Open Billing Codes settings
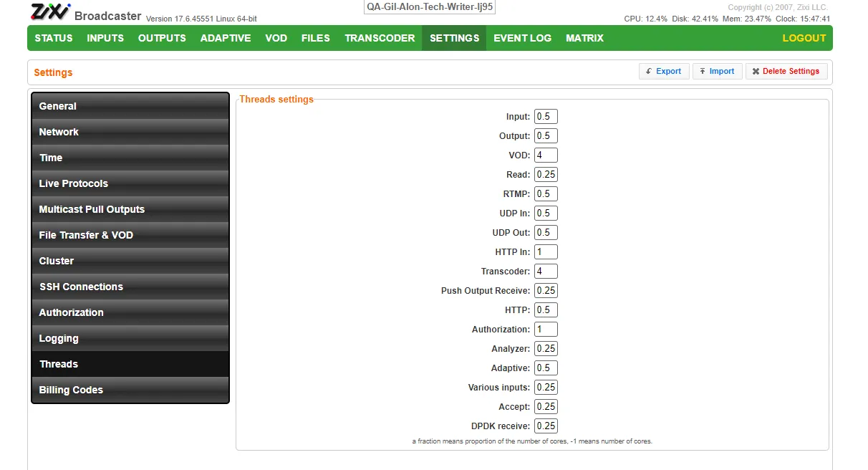 point(130,390)
